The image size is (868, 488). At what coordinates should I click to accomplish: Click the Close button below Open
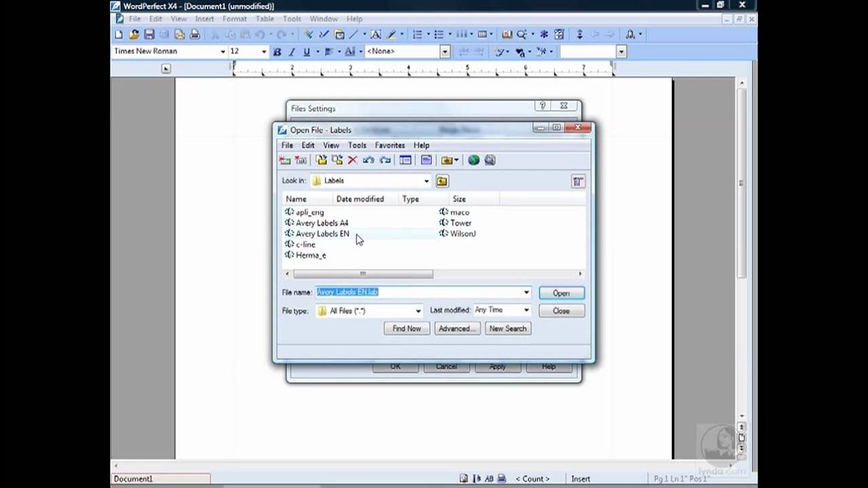pos(561,311)
